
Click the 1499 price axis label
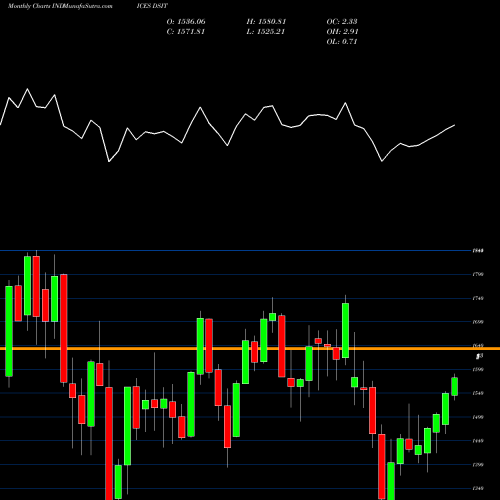(478, 417)
